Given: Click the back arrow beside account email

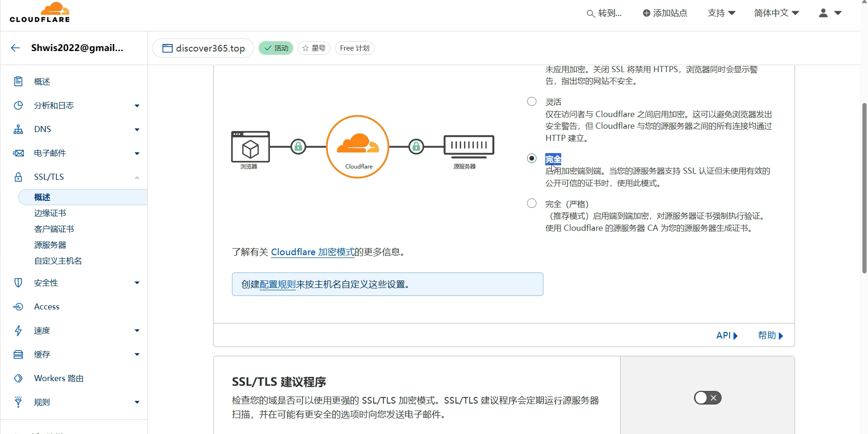Looking at the screenshot, I should pyautogui.click(x=15, y=48).
